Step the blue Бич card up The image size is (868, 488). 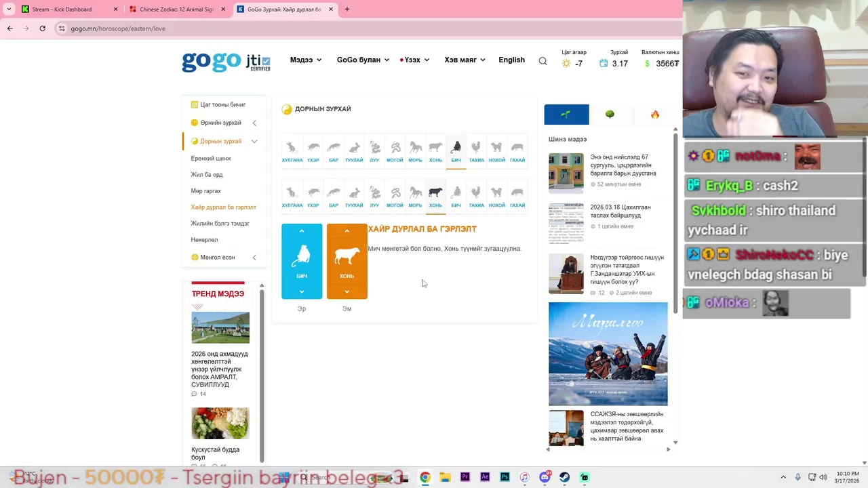(x=302, y=231)
